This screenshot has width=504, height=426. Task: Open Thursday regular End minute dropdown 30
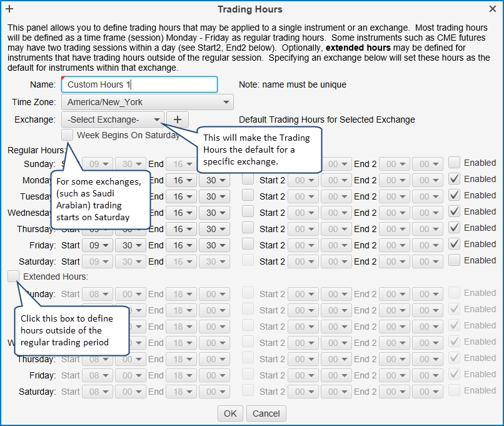pos(214,229)
